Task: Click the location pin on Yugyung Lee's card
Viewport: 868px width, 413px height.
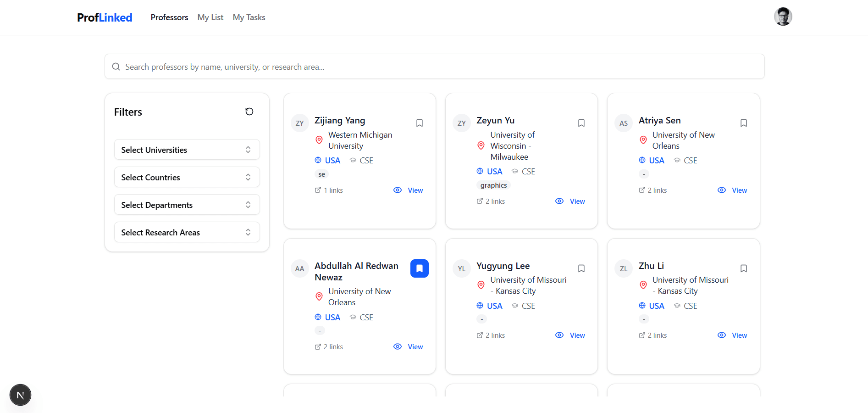Action: 481,285
